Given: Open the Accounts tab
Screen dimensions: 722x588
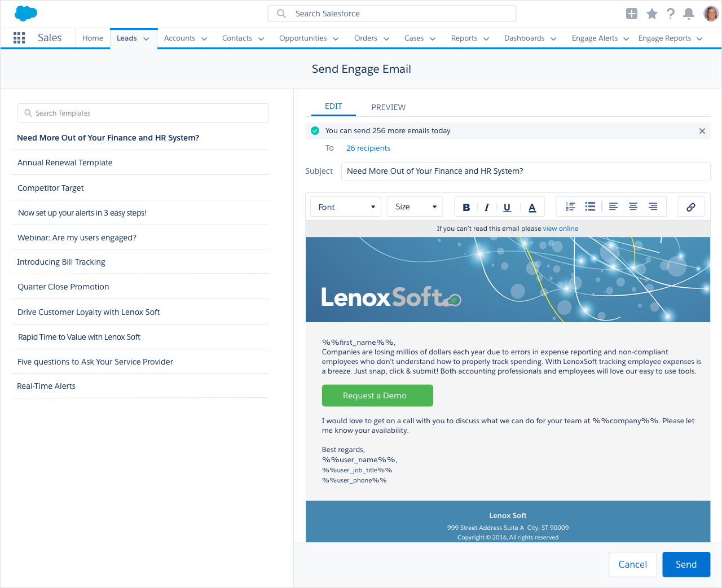Looking at the screenshot, I should (179, 38).
